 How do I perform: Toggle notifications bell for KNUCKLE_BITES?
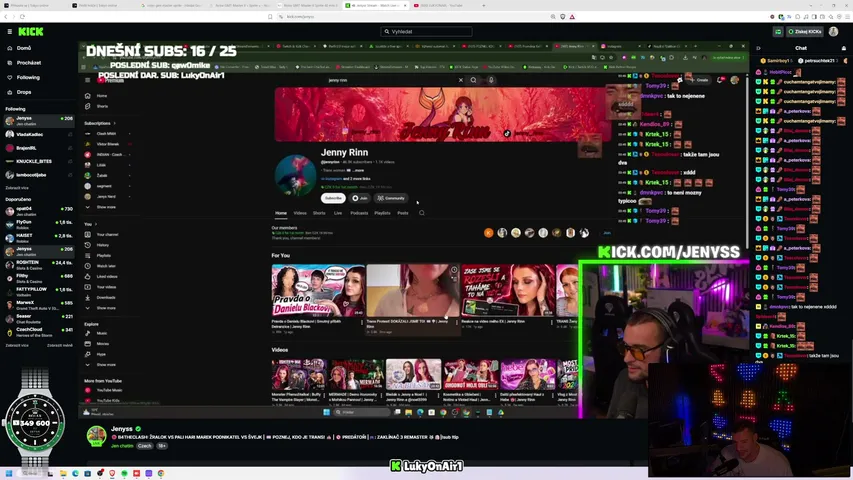[70, 162]
